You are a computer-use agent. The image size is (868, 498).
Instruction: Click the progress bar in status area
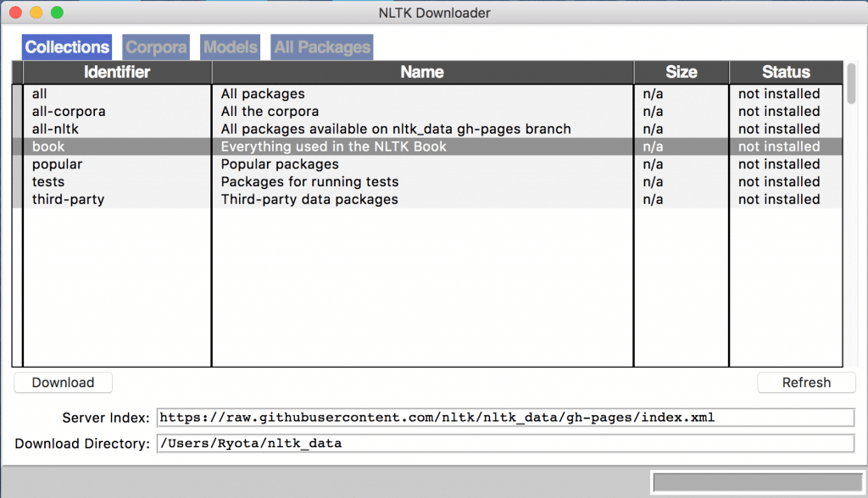[757, 483]
